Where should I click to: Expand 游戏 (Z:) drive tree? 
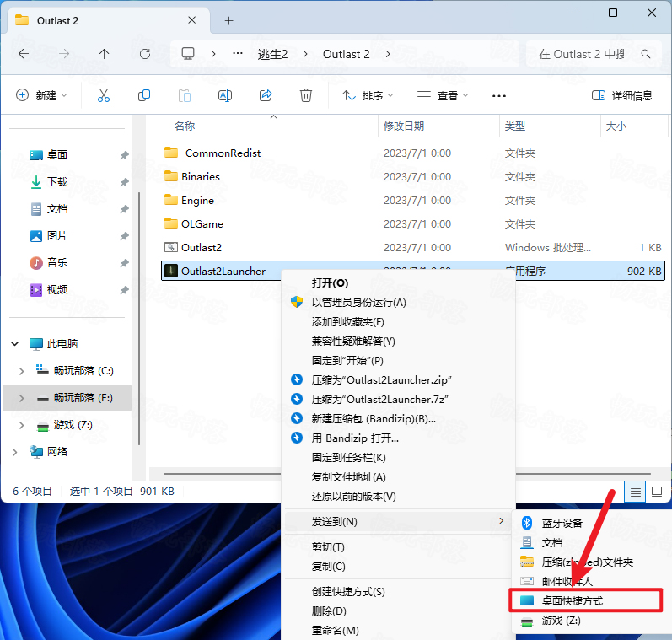click(x=21, y=425)
